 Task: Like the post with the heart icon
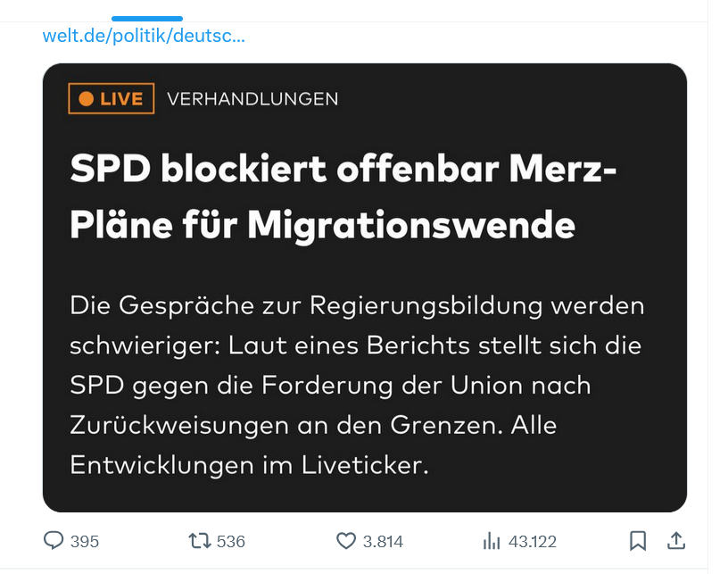pos(345,541)
